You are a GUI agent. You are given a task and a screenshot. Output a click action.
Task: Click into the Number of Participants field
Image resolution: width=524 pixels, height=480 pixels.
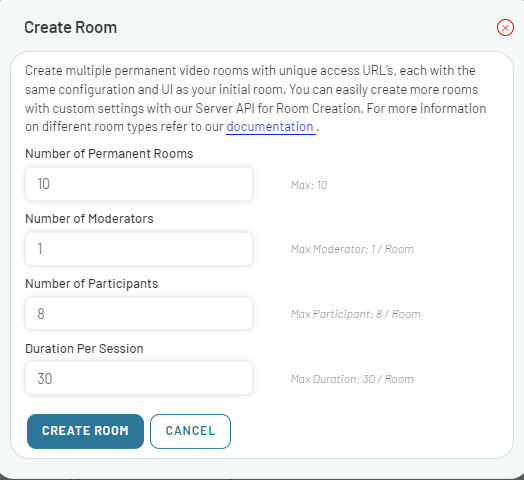139,314
